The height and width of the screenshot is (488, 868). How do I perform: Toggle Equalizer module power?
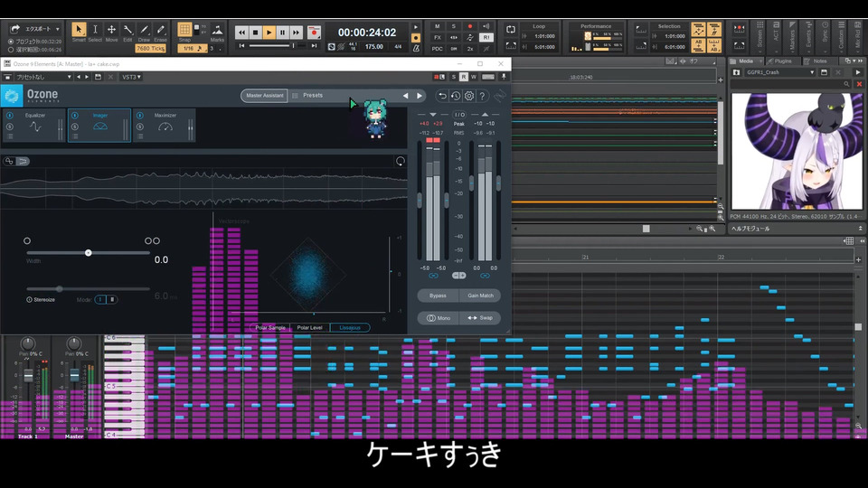point(10,116)
